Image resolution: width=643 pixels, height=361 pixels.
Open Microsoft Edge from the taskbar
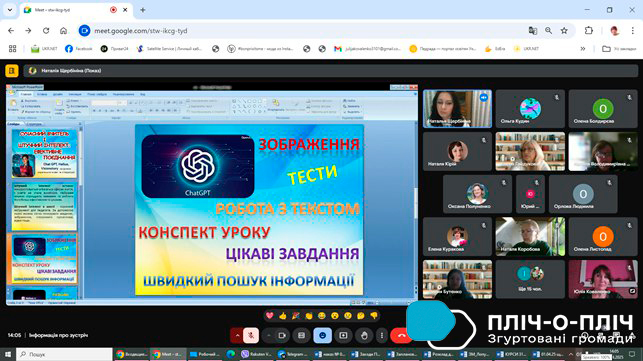click(x=231, y=354)
